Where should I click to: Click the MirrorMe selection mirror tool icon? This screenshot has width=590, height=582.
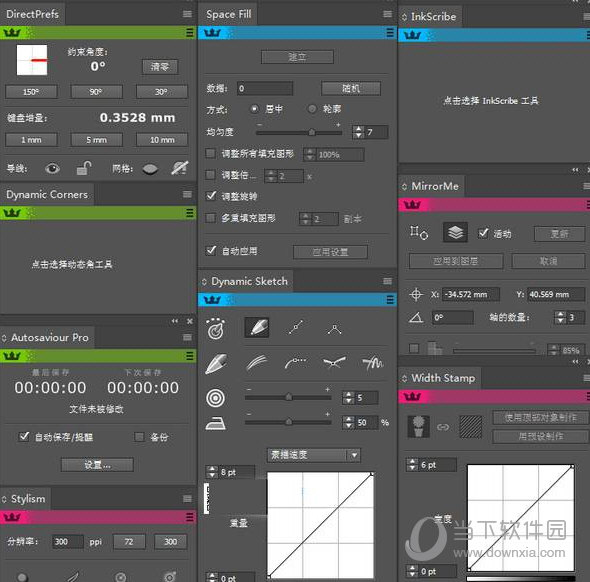click(x=418, y=233)
